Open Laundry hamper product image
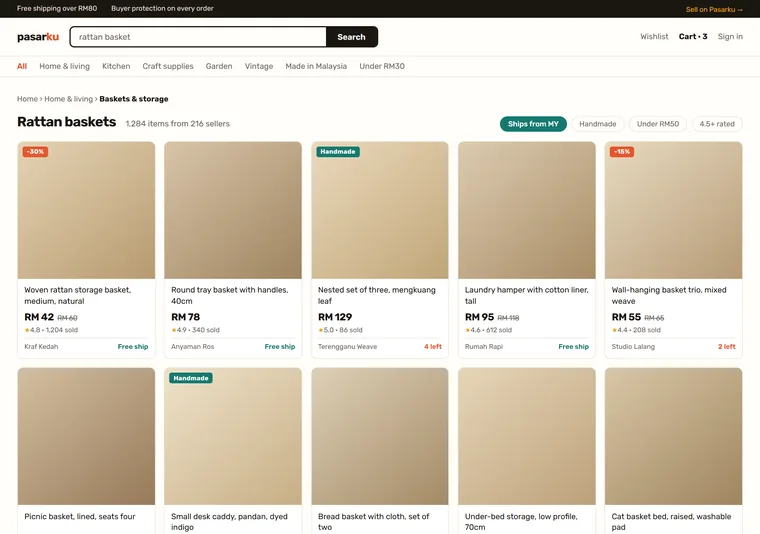 pyautogui.click(x=527, y=210)
